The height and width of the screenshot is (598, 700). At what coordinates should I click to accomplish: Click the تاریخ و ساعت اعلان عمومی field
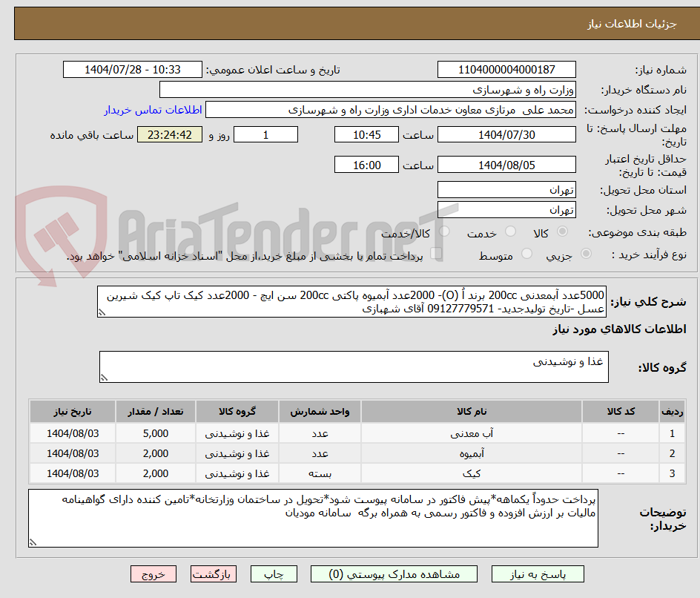tap(132, 69)
